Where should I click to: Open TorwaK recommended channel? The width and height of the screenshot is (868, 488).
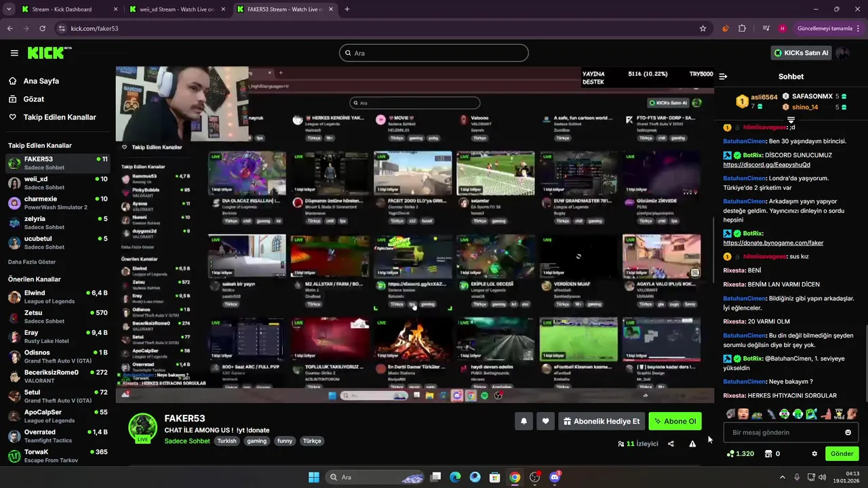click(x=58, y=455)
